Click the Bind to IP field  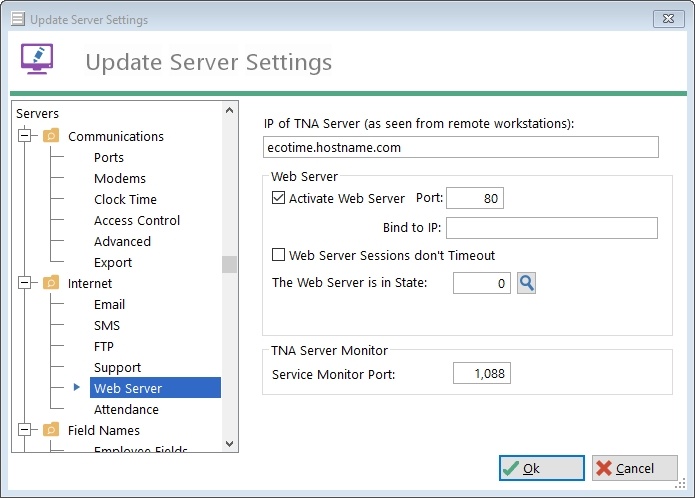tap(552, 228)
